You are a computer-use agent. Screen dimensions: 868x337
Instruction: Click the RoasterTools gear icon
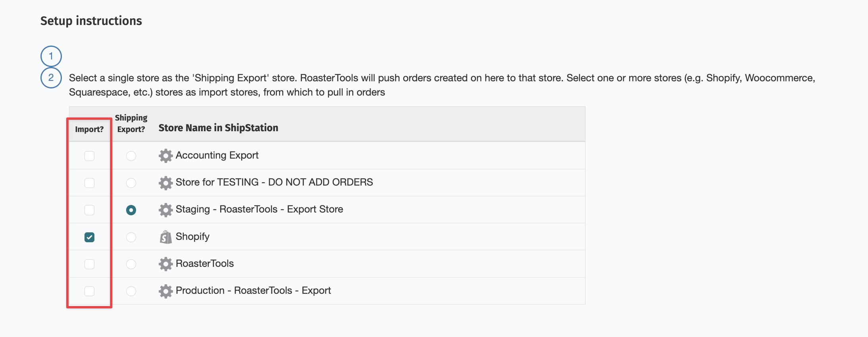click(x=165, y=264)
